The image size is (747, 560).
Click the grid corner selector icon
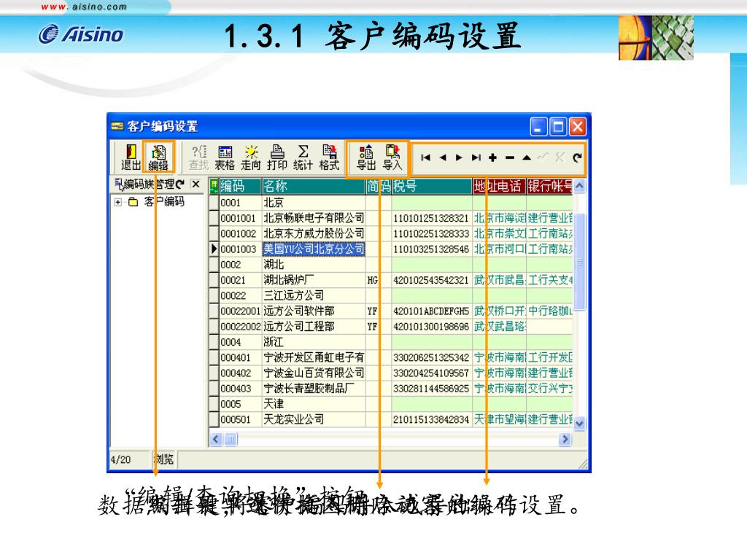(x=214, y=186)
